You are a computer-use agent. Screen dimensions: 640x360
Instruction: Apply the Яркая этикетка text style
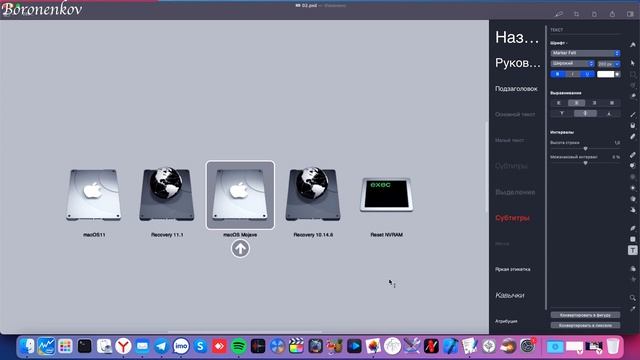[x=513, y=269]
